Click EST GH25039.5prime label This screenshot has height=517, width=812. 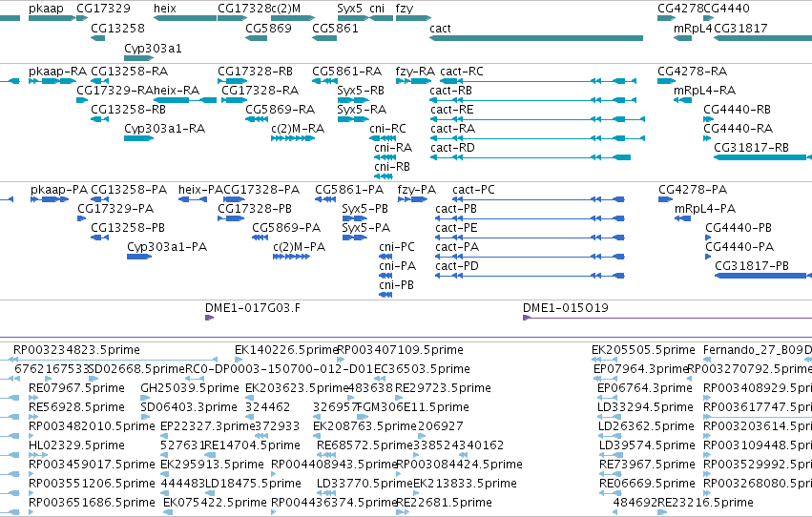[190, 388]
